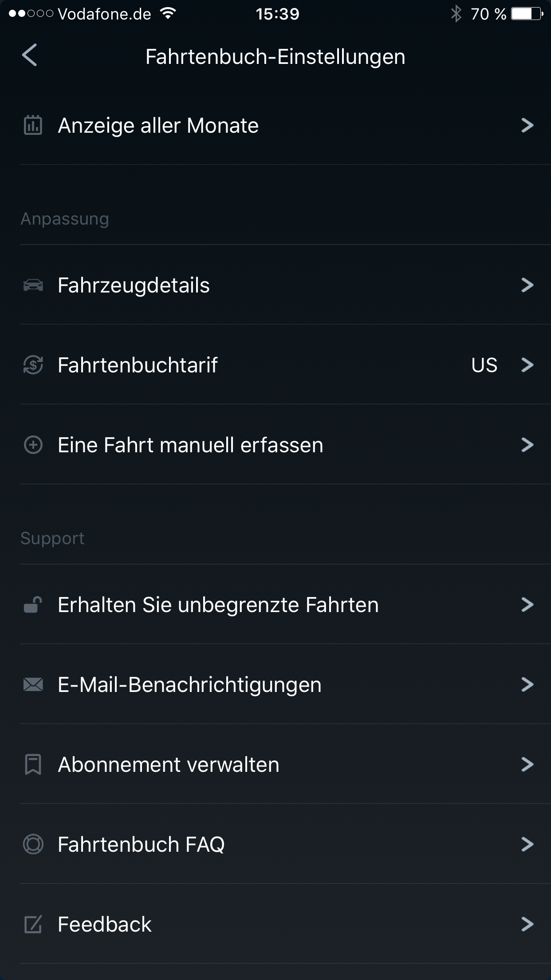The width and height of the screenshot is (551, 980).
Task: Tap the calendar chart icon
Action: [x=33, y=125]
